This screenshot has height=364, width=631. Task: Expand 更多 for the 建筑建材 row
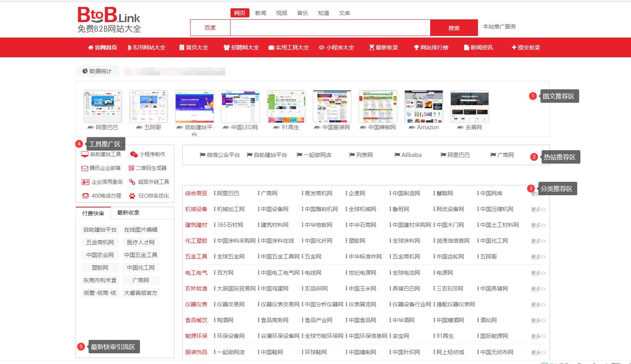coord(538,225)
